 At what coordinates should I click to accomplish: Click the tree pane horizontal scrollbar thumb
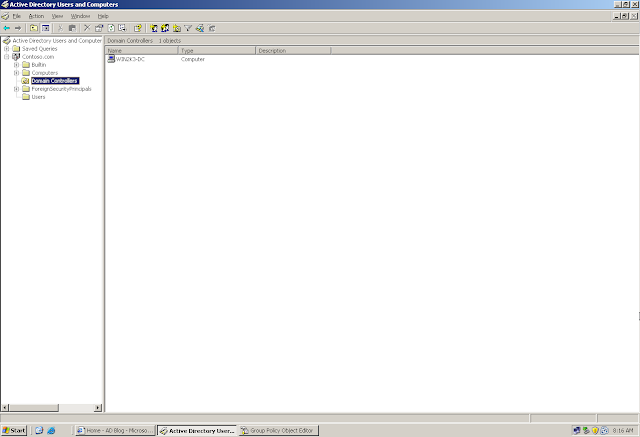(34, 408)
